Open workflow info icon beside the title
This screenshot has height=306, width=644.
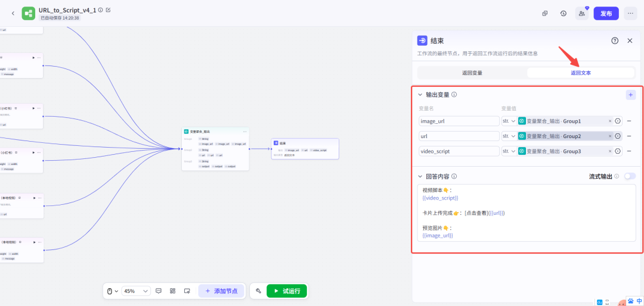101,10
